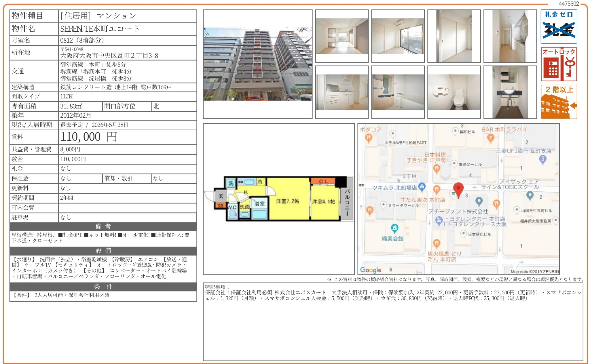The image size is (592, 364).
Task: Open the kitchen counter photo thumbnail
Action: [342, 92]
